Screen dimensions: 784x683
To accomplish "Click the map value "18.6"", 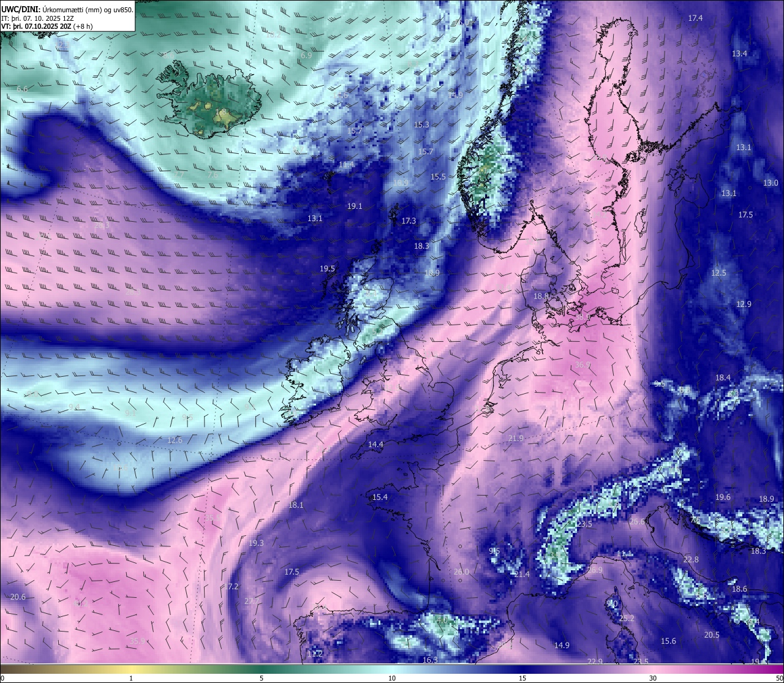I will pyautogui.click(x=739, y=589).
